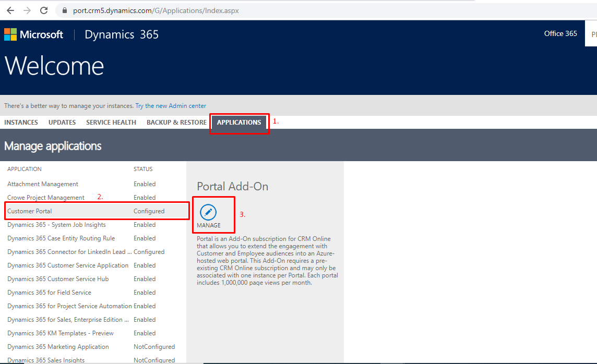
Task: Open the Try the new Admin center link
Action: click(171, 106)
